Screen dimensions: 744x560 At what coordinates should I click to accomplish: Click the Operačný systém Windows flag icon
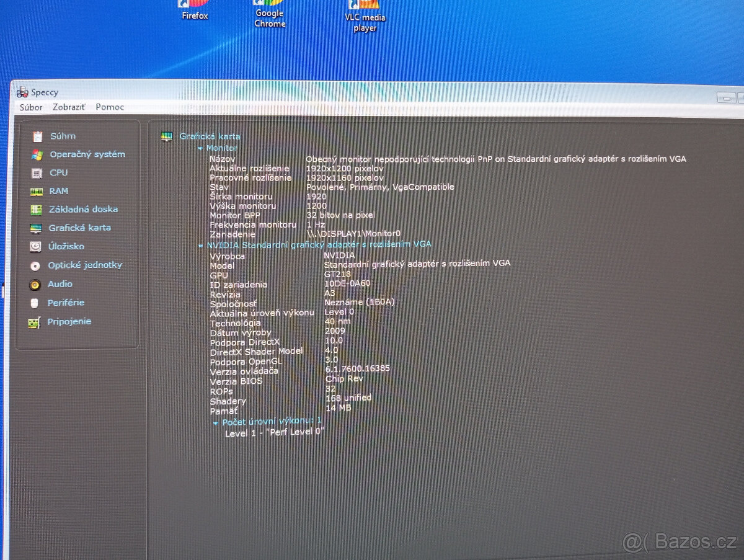click(x=37, y=154)
